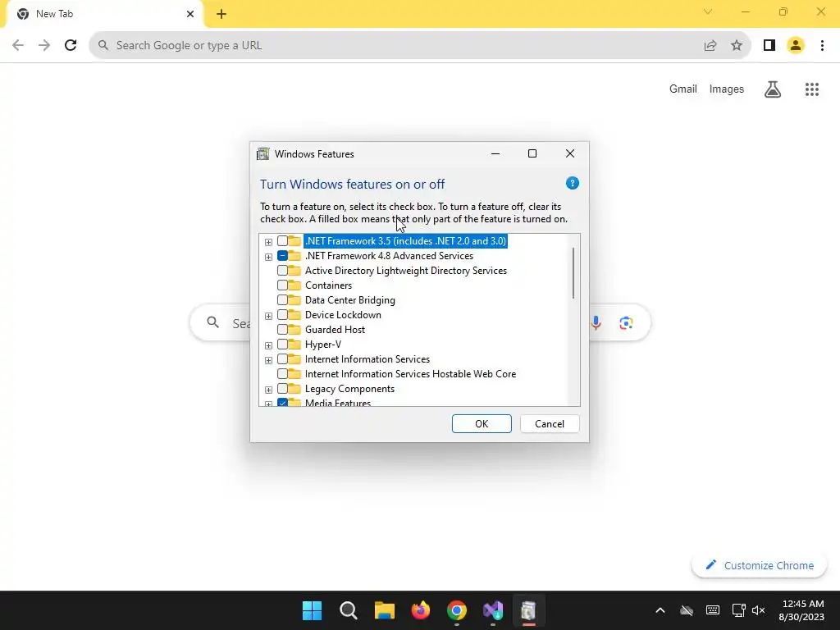Toggle .NET Framework 4.8 Advanced Services checkbox
Image resolution: width=840 pixels, height=630 pixels.
point(282,256)
